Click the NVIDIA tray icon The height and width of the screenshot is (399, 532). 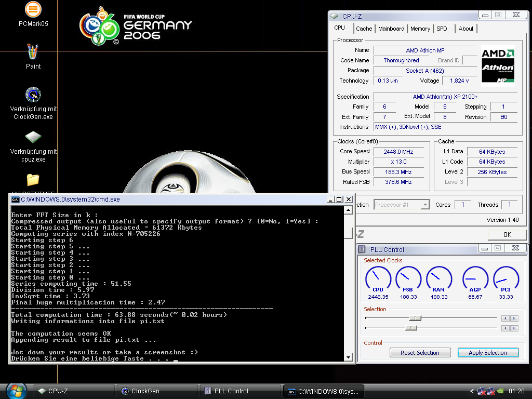click(500, 391)
